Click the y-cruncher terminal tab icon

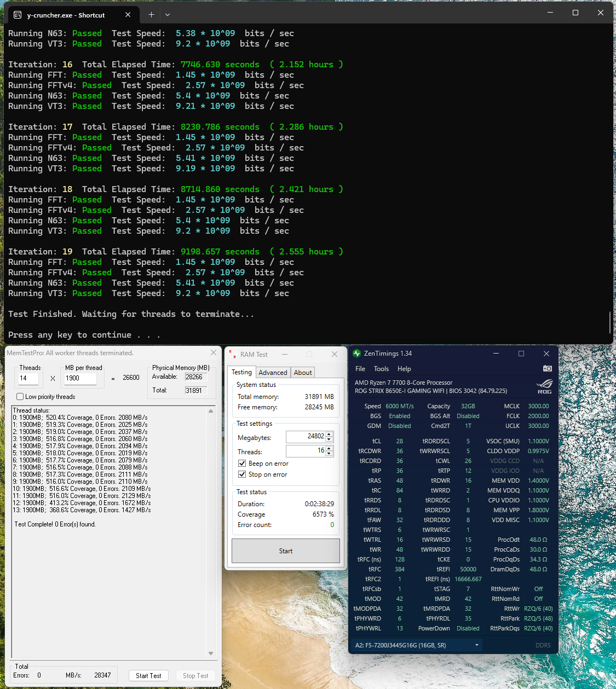tap(18, 15)
